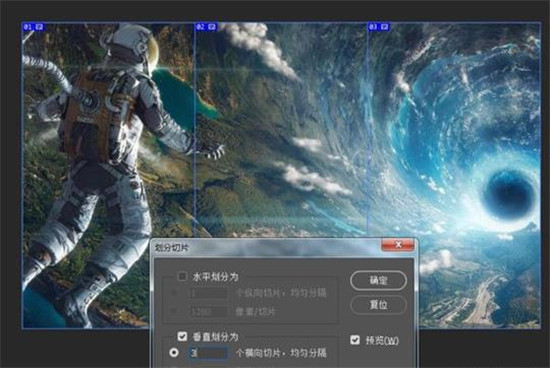The height and width of the screenshot is (368, 550).
Task: Enable the 水平划分为 checkbox
Action: coord(182,276)
